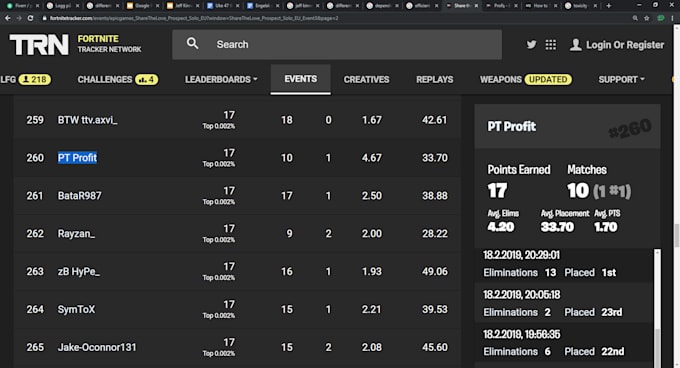
Task: Open the Chrome three-dot menu
Action: [x=673, y=18]
